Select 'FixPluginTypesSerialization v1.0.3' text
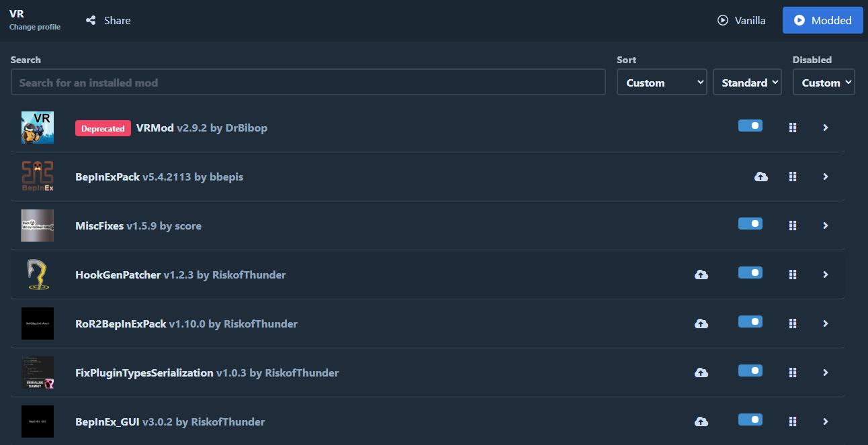 point(161,373)
